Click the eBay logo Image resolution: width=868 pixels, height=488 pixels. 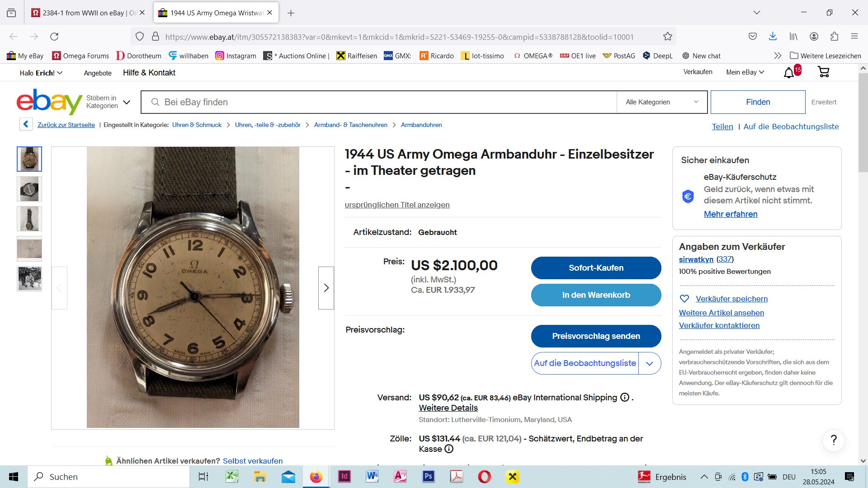tap(49, 102)
